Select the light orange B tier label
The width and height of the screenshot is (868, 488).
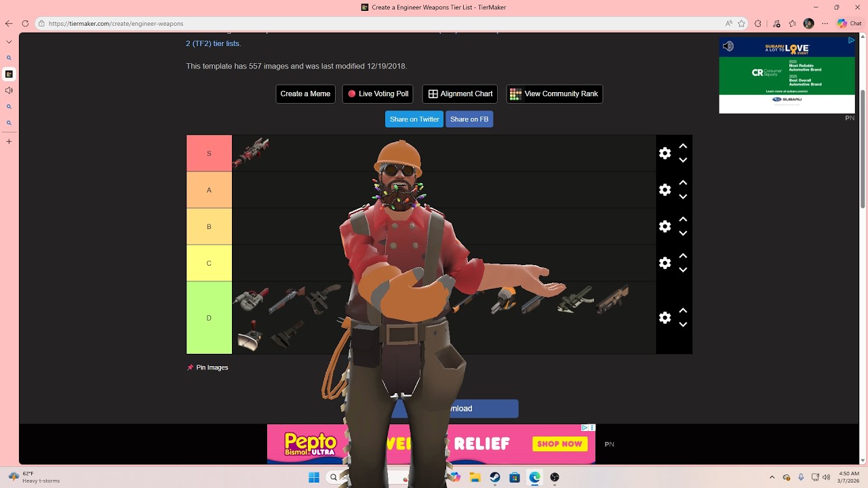point(209,226)
